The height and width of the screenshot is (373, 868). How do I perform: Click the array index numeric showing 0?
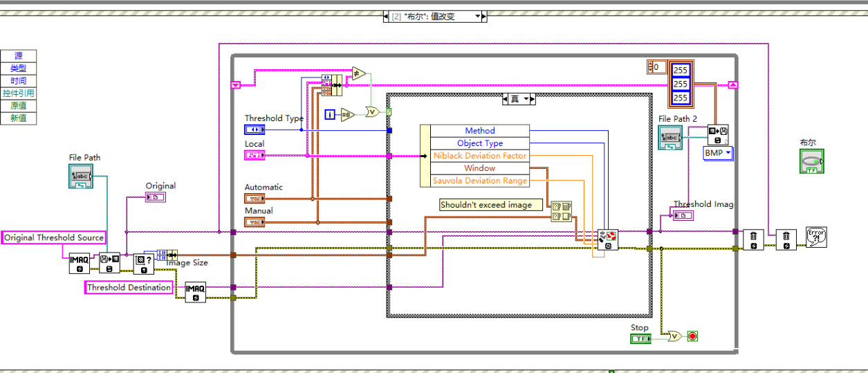pyautogui.click(x=657, y=66)
